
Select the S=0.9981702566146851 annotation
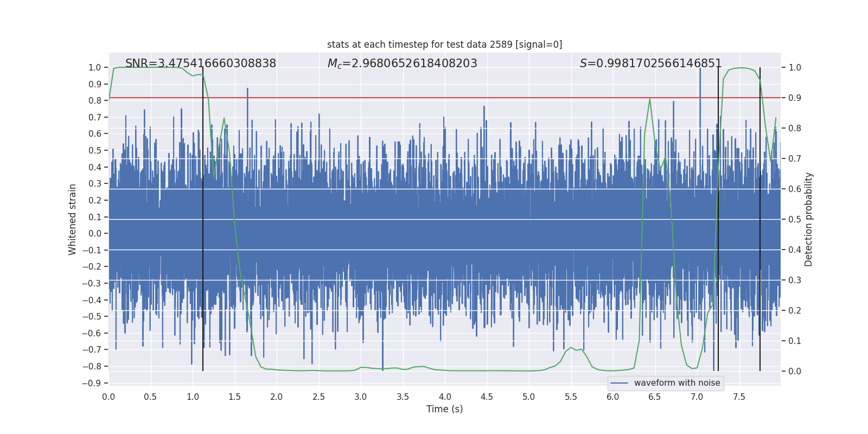point(651,63)
